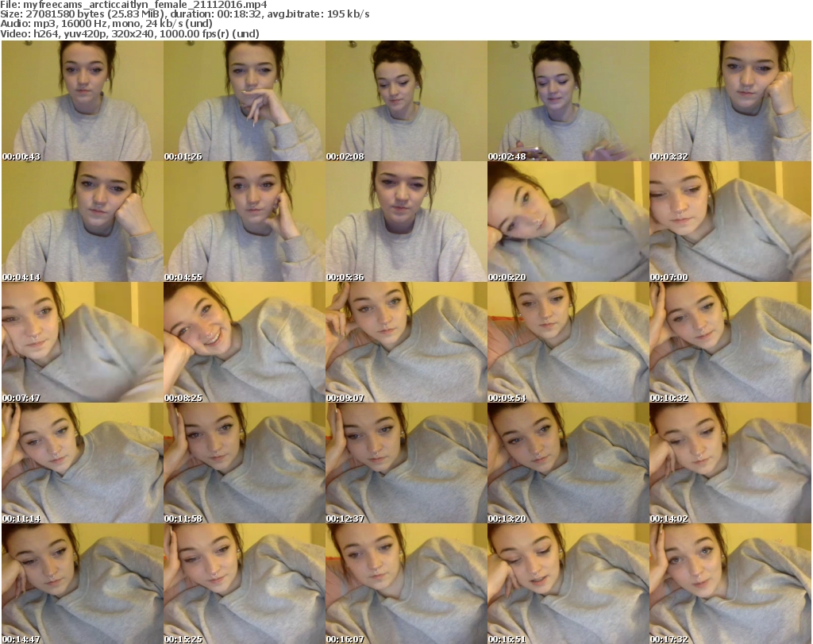Click the 'Video: h264, yuv420p' line
813x644 pixels.
129,33
